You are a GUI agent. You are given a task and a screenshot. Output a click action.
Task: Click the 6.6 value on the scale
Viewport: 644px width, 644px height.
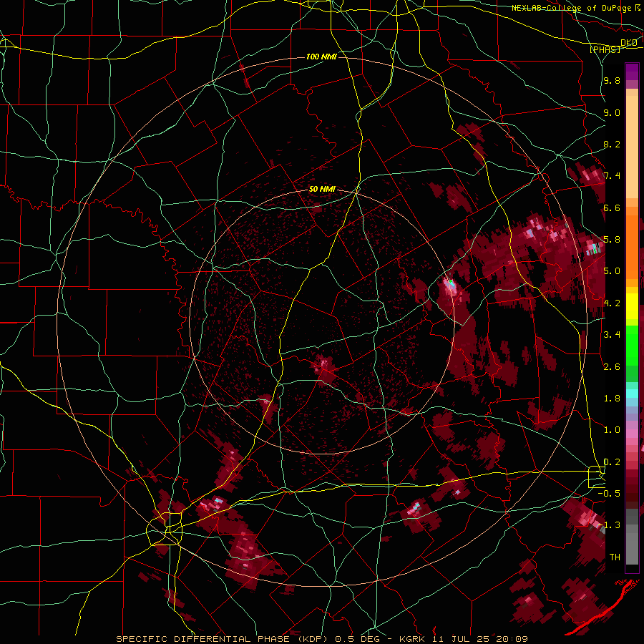pyautogui.click(x=612, y=208)
